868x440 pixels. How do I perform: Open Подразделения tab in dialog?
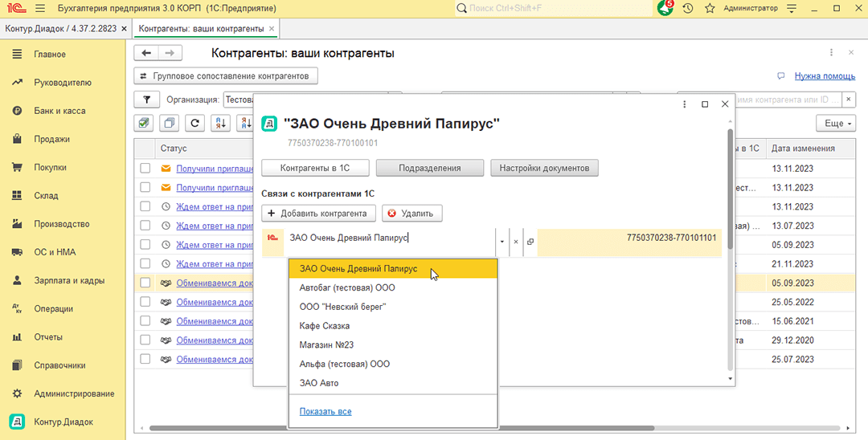pos(429,168)
